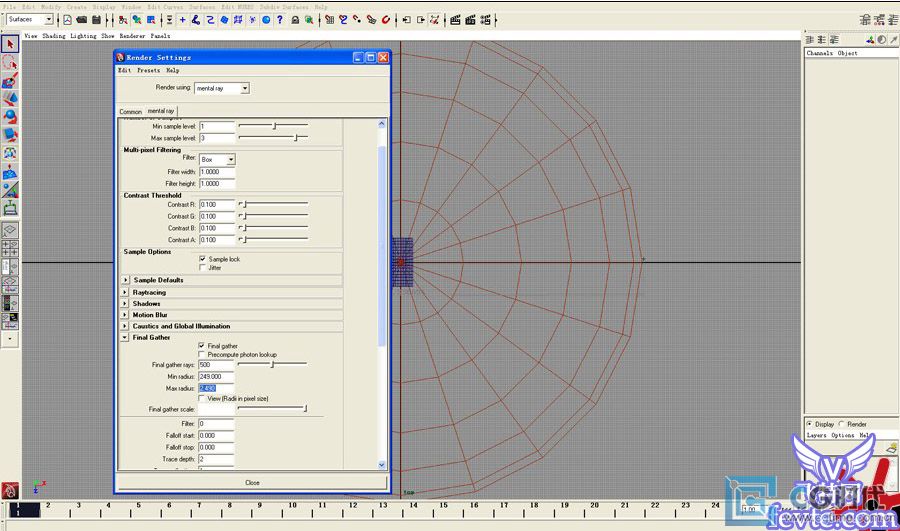Select the Soft Modification tool
The height and width of the screenshot is (531, 900).
tap(10, 172)
